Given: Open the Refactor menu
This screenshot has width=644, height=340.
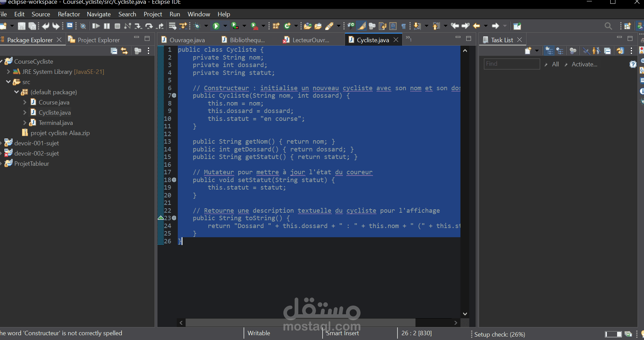Looking at the screenshot, I should [69, 14].
